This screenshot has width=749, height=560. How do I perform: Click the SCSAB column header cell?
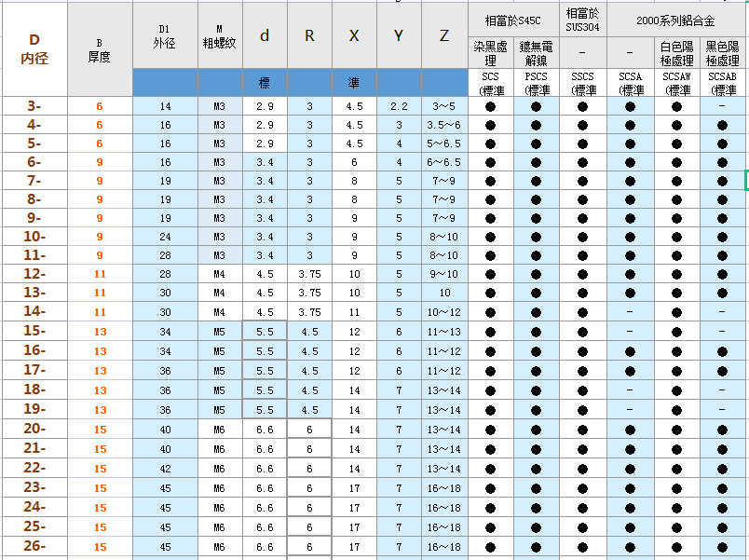pyautogui.click(x=723, y=83)
